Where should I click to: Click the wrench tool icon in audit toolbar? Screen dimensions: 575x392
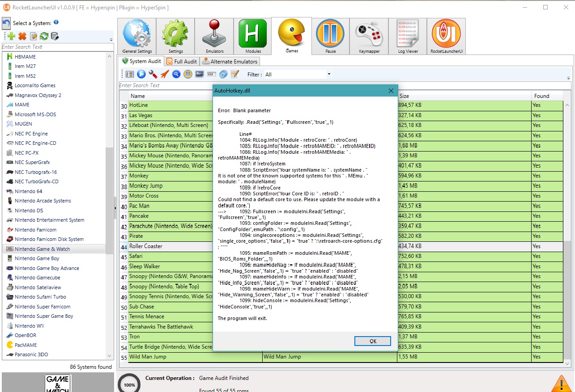click(x=153, y=74)
